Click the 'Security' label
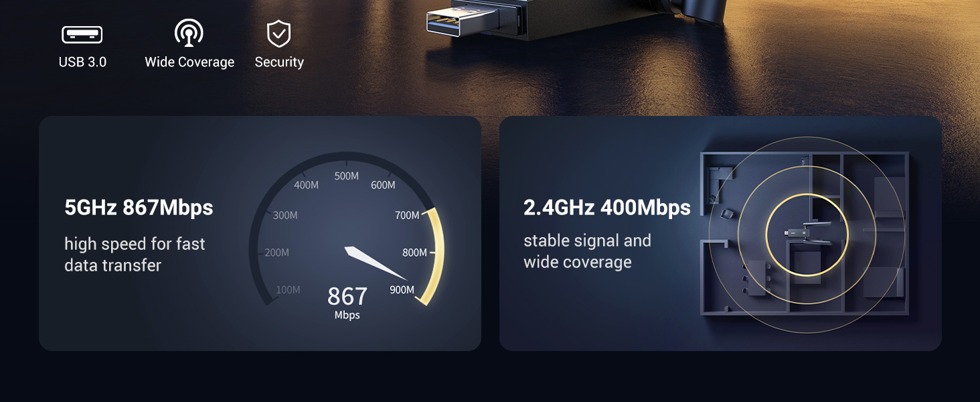980x402 pixels. coord(279,62)
